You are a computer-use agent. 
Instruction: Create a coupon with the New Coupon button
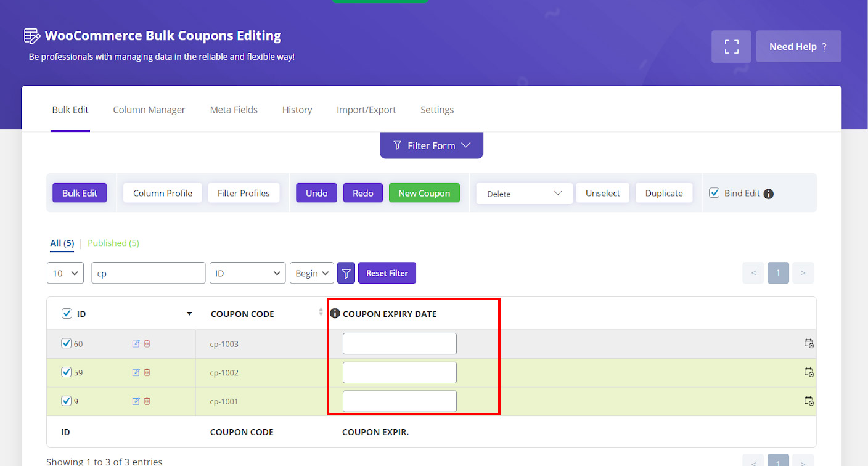click(424, 193)
